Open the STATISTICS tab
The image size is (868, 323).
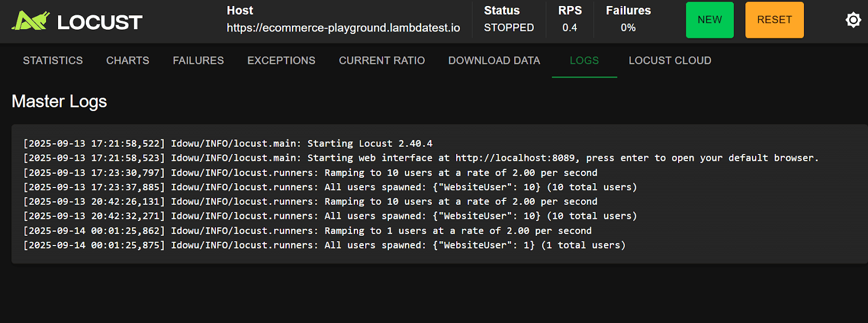click(x=53, y=61)
